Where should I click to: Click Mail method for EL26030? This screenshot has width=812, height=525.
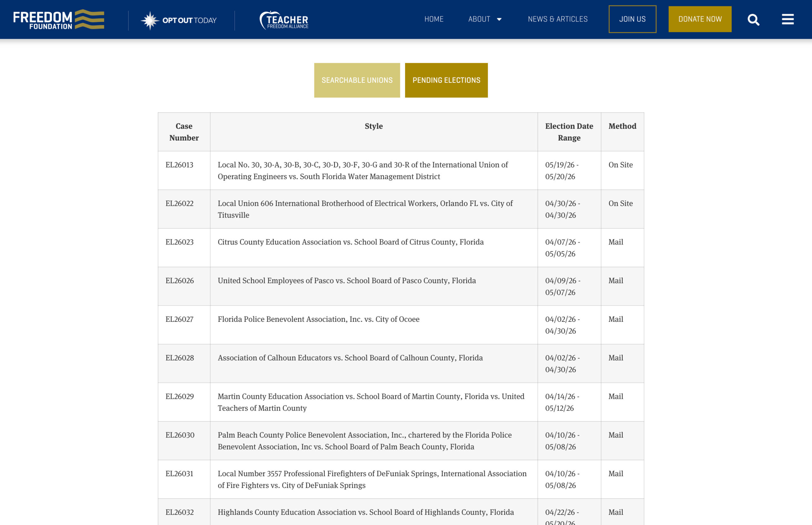click(x=616, y=435)
